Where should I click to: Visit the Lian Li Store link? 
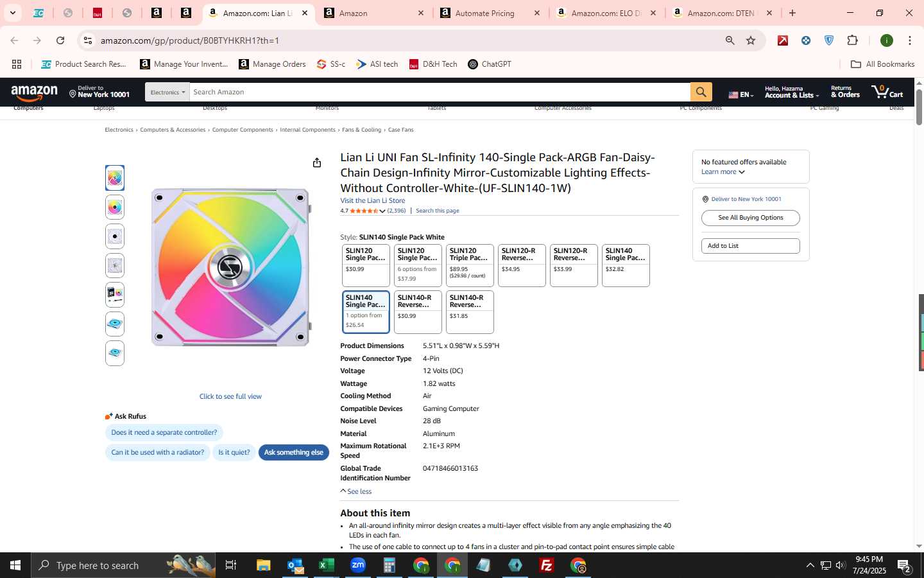(x=372, y=201)
